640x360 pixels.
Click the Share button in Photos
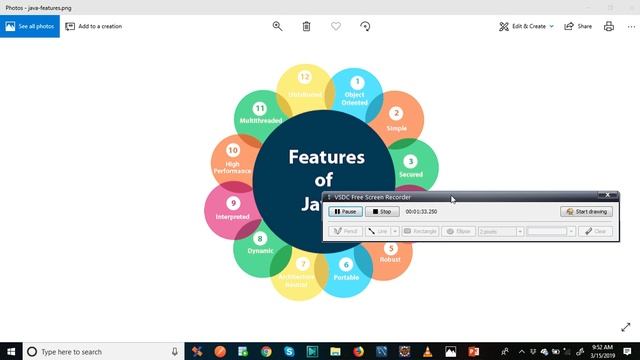click(578, 26)
